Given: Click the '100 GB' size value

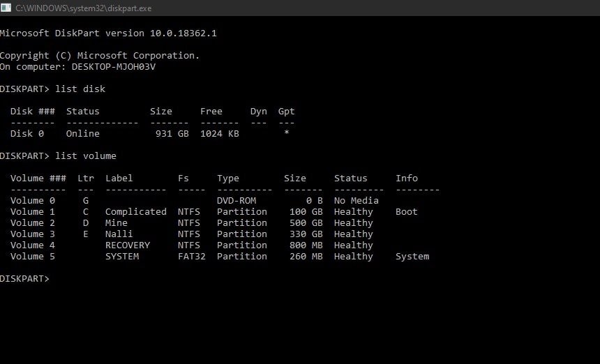Looking at the screenshot, I should point(306,212).
